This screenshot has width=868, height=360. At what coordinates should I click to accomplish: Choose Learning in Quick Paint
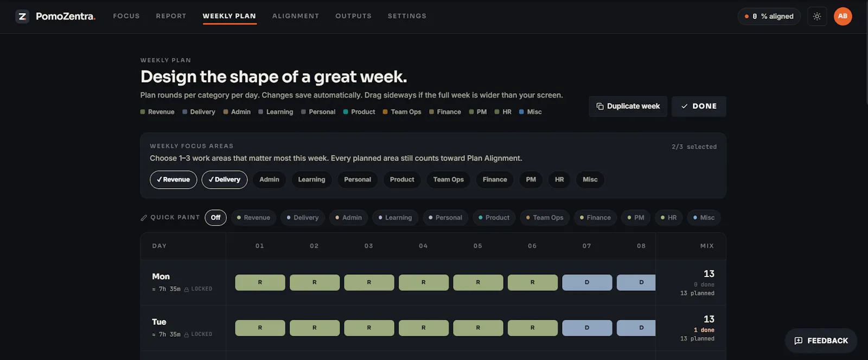coord(395,218)
